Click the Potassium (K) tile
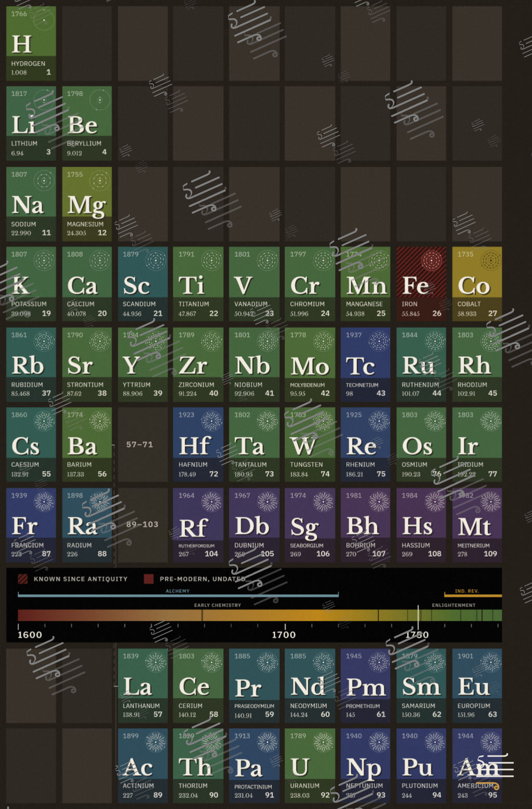 [x=31, y=284]
